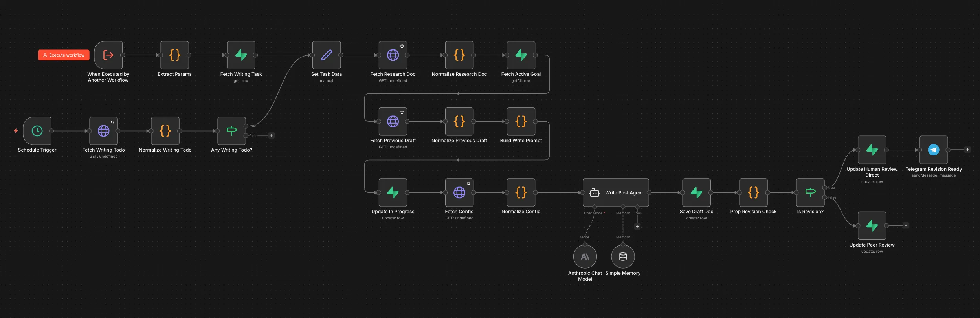Open the Set Task Data edit node
This screenshot has width=980, height=318.
pos(326,55)
